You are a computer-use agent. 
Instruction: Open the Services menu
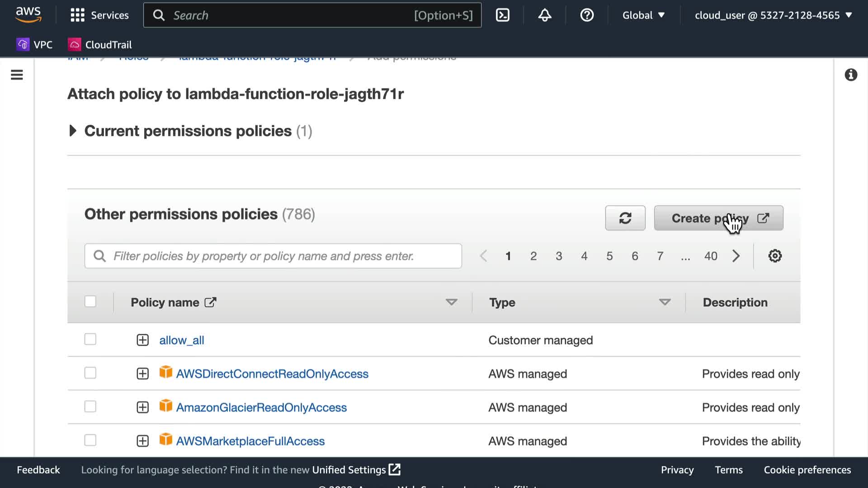point(99,15)
